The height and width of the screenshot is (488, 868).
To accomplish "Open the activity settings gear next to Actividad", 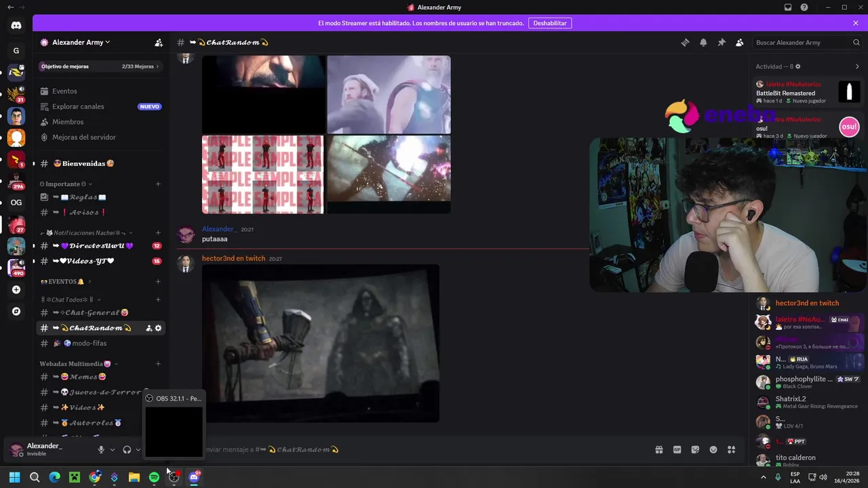I will click(797, 66).
